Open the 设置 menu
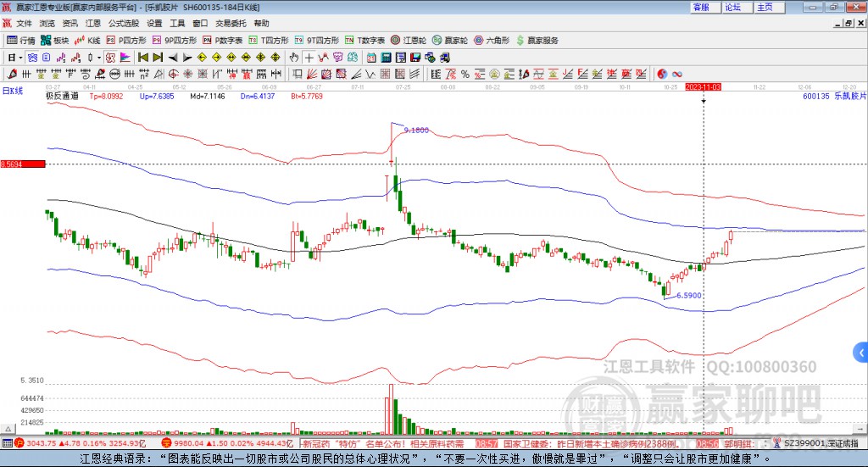The height and width of the screenshot is (467, 868). [x=154, y=23]
